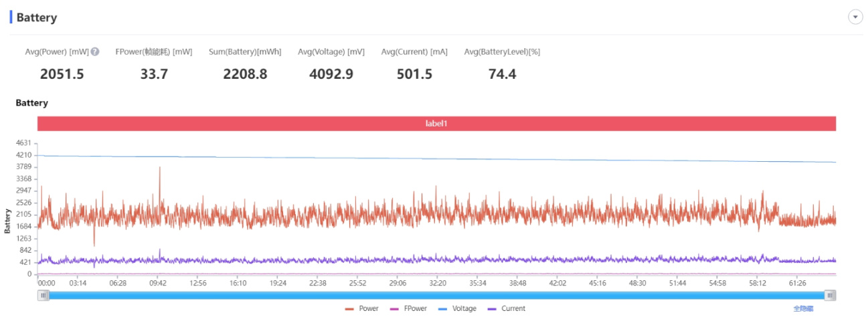Click the 32:20 tick on the time axis
This screenshot has width=868, height=317.
pyautogui.click(x=438, y=284)
